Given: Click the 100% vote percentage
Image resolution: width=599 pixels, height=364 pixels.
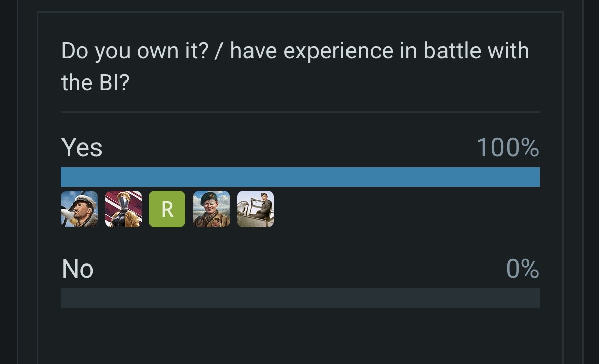Looking at the screenshot, I should point(507,148).
